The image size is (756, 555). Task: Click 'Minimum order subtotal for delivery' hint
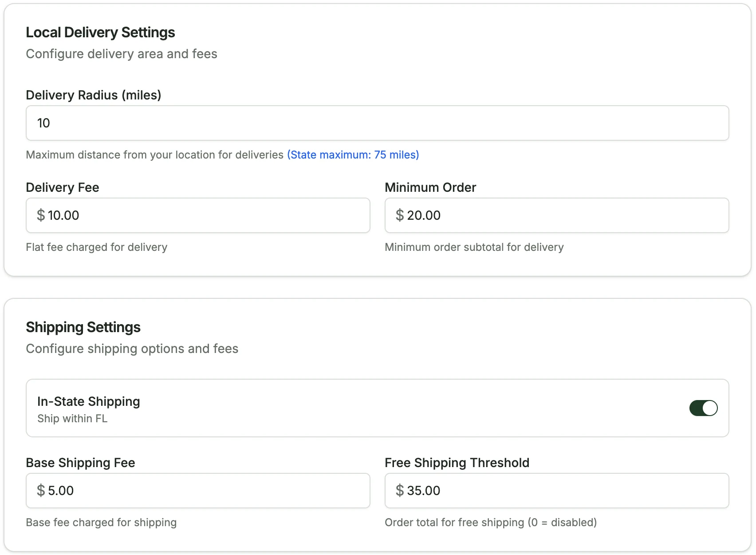[x=474, y=247]
